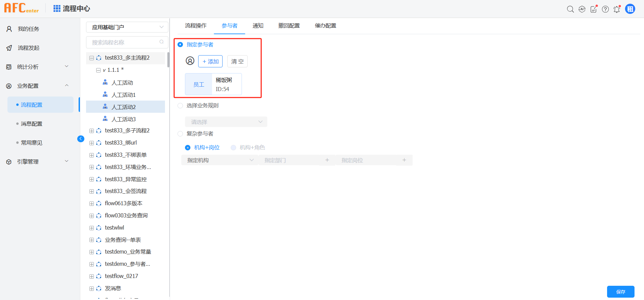
Task: Collapse sidebar with blue arrow button
Action: coord(81,138)
